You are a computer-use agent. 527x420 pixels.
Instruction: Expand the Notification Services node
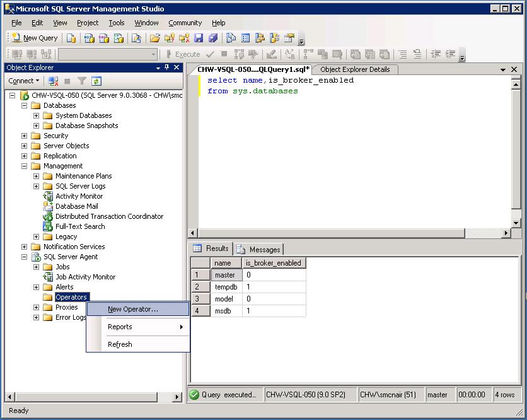24,247
